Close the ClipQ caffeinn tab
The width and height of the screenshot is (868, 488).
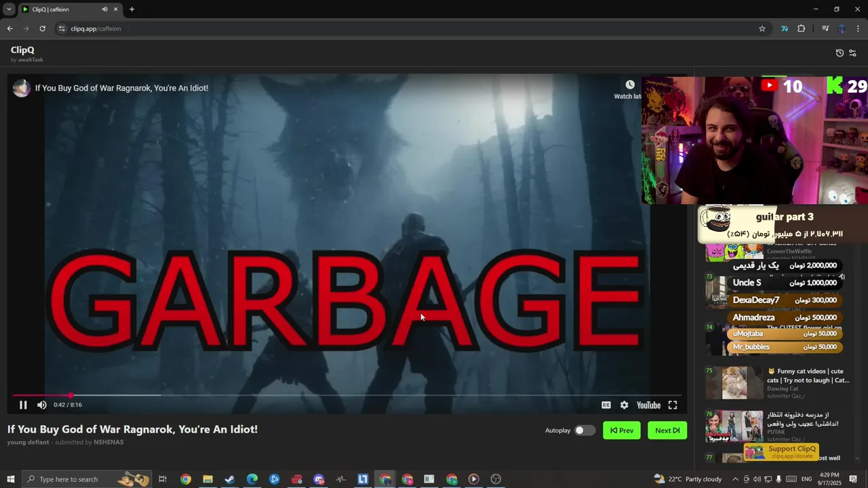[115, 9]
